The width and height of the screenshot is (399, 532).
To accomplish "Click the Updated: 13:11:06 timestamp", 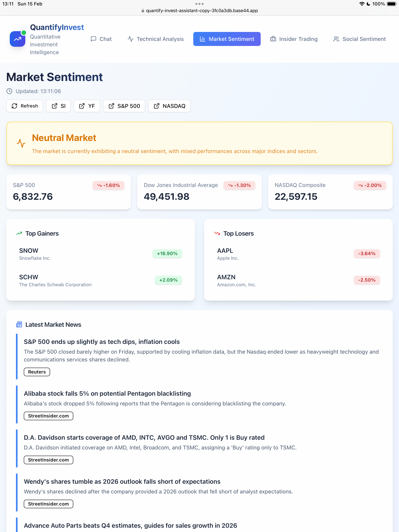I will pyautogui.click(x=38, y=91).
